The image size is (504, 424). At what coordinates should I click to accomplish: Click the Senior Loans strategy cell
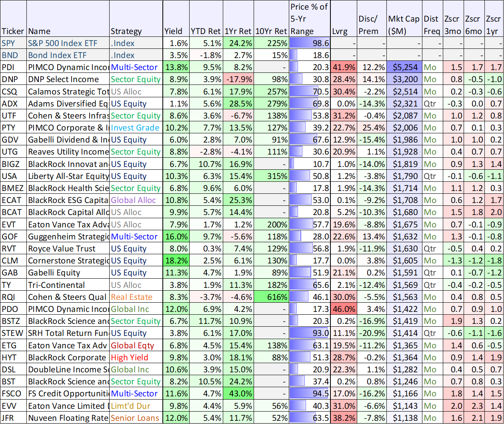136,418
